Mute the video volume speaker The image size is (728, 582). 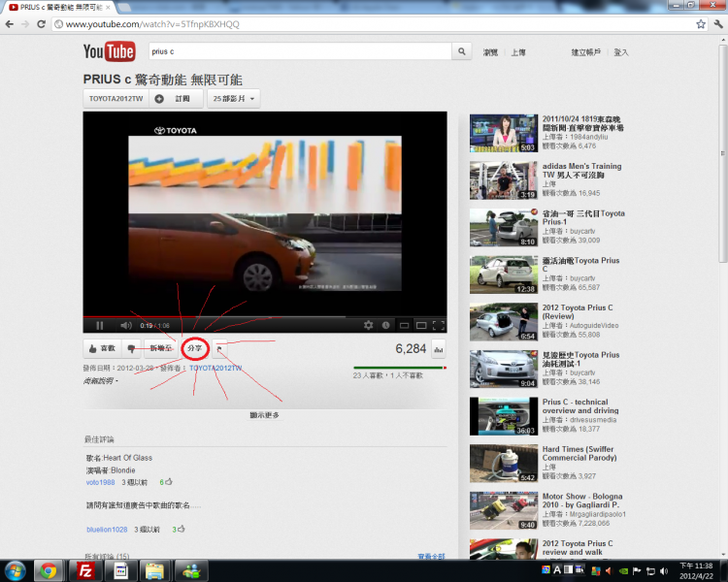tap(125, 325)
